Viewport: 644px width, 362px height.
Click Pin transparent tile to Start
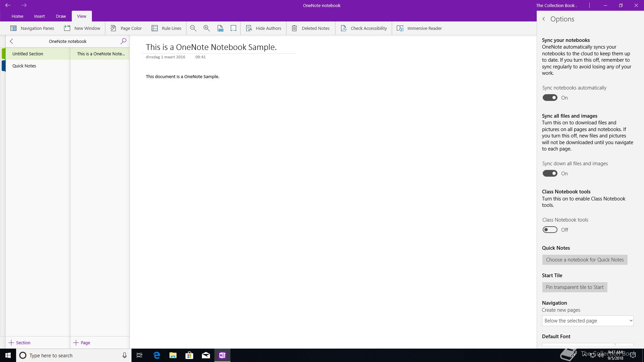pos(575,287)
